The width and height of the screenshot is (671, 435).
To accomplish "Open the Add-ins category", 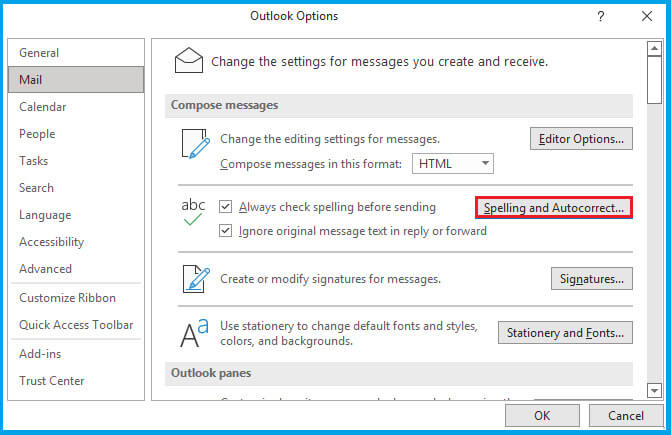I will [x=76, y=354].
